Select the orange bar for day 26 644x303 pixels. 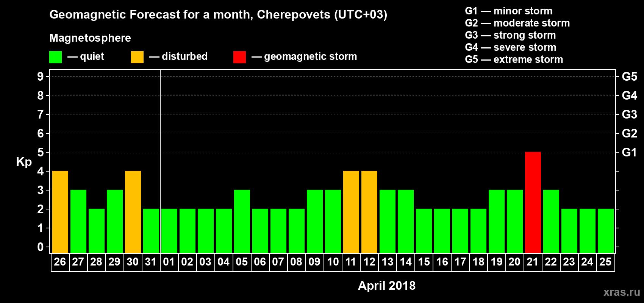click(60, 212)
